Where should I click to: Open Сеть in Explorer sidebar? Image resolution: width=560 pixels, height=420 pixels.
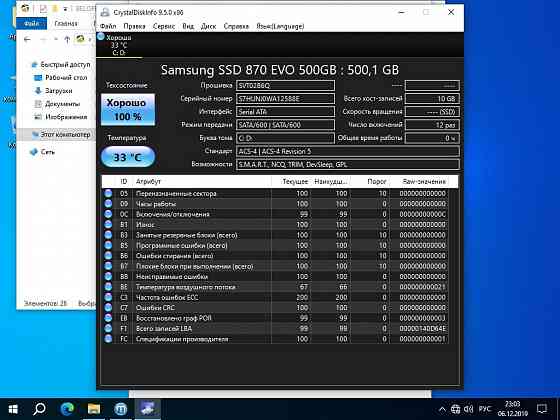tap(48, 152)
